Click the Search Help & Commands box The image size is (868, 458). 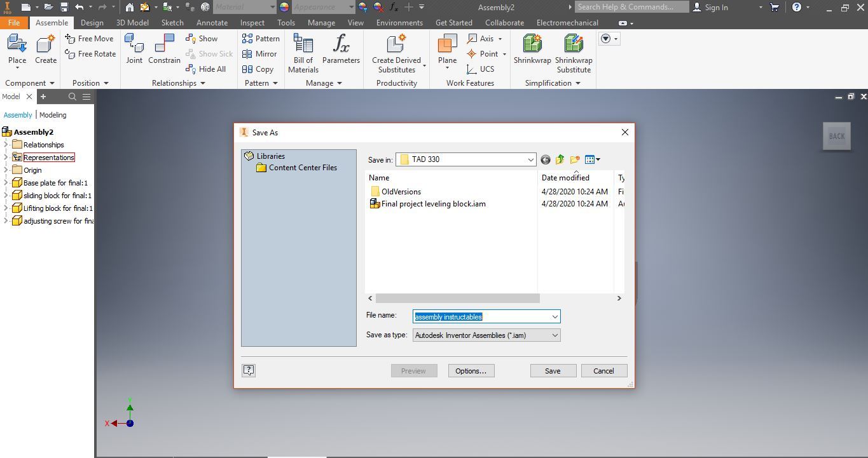pos(631,7)
